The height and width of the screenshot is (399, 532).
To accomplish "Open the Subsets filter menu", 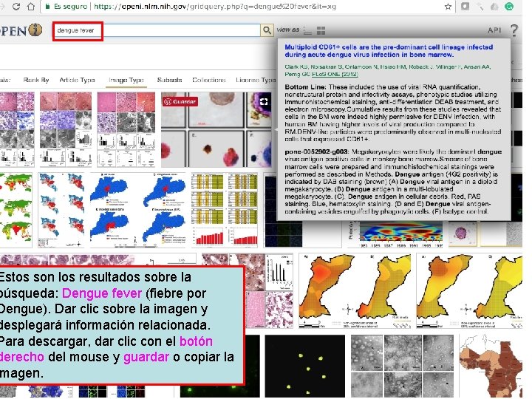I will [x=169, y=80].
